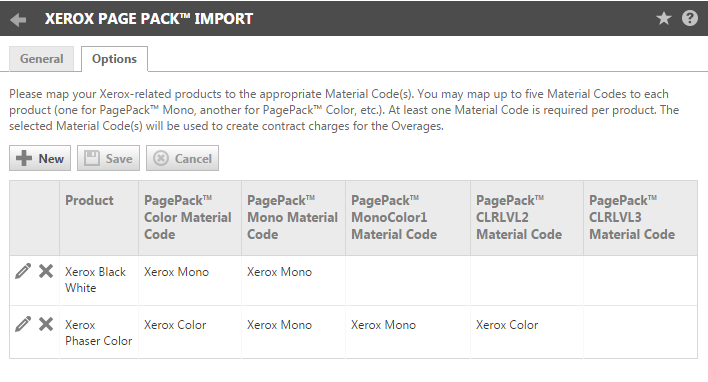Mark page as favorite with star icon
Screen dimensions: 708x382
664,19
